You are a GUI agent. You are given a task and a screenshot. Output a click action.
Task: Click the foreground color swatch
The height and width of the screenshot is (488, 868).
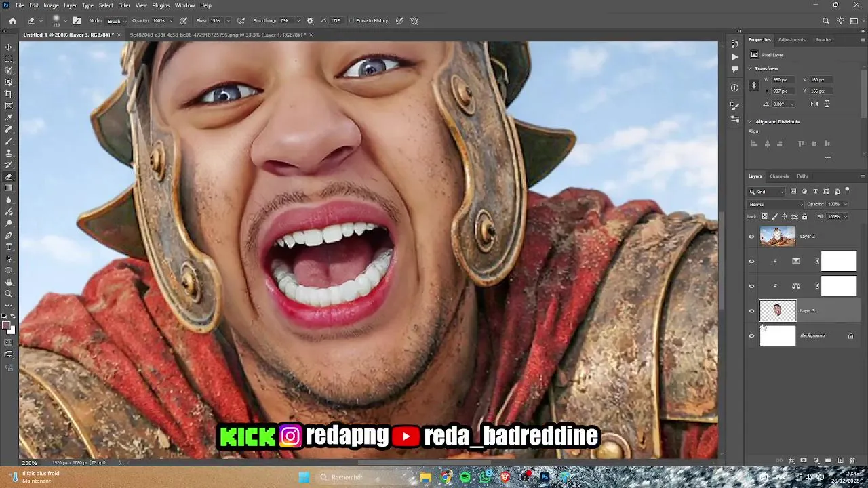6,327
